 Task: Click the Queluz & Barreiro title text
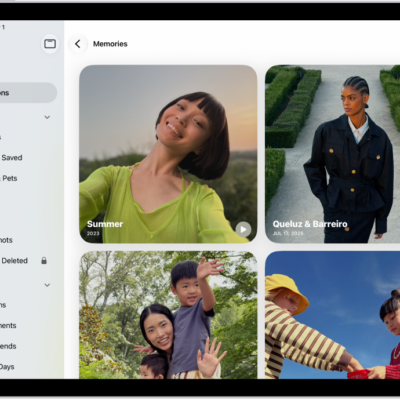310,224
